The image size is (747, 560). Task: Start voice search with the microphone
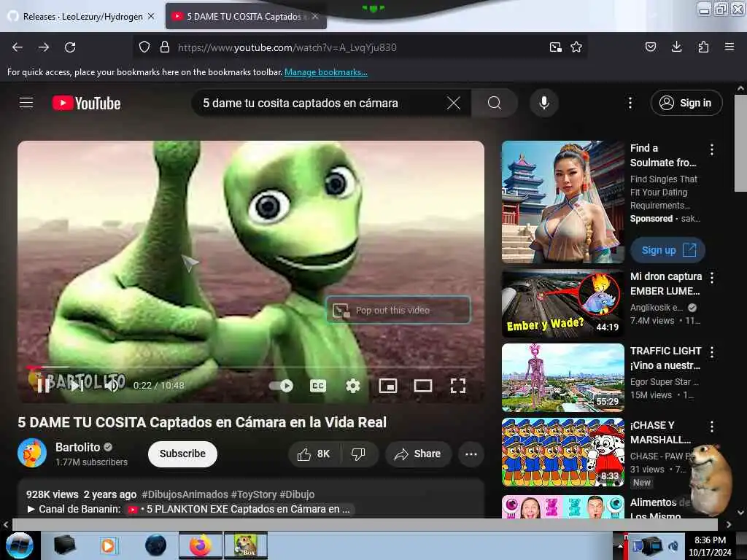click(x=544, y=103)
